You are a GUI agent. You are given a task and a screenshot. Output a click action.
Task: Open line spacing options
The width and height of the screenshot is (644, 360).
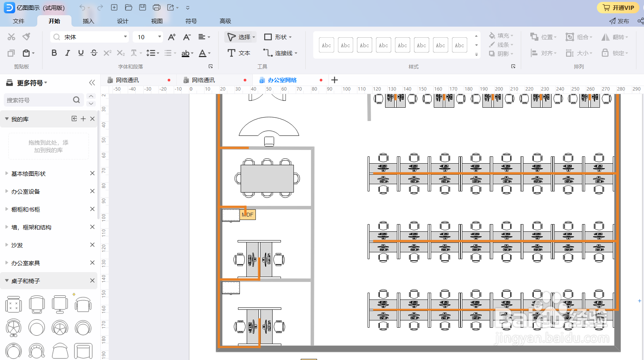[153, 53]
